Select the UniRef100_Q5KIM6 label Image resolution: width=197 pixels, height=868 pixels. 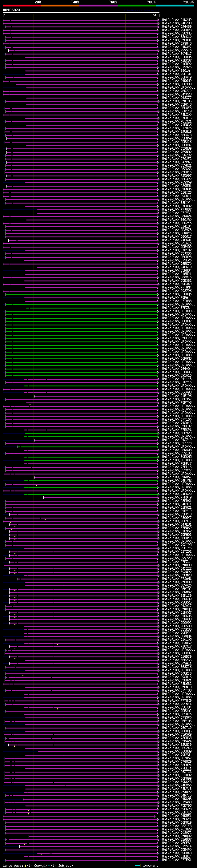(177, 101)
